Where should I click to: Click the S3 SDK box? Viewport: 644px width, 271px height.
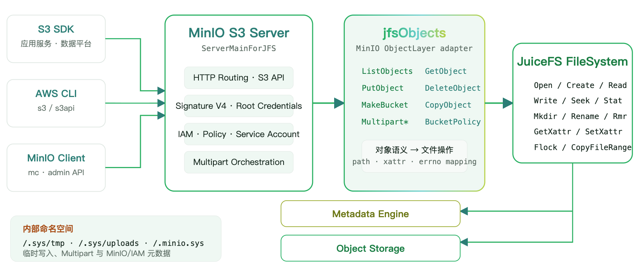click(56, 39)
